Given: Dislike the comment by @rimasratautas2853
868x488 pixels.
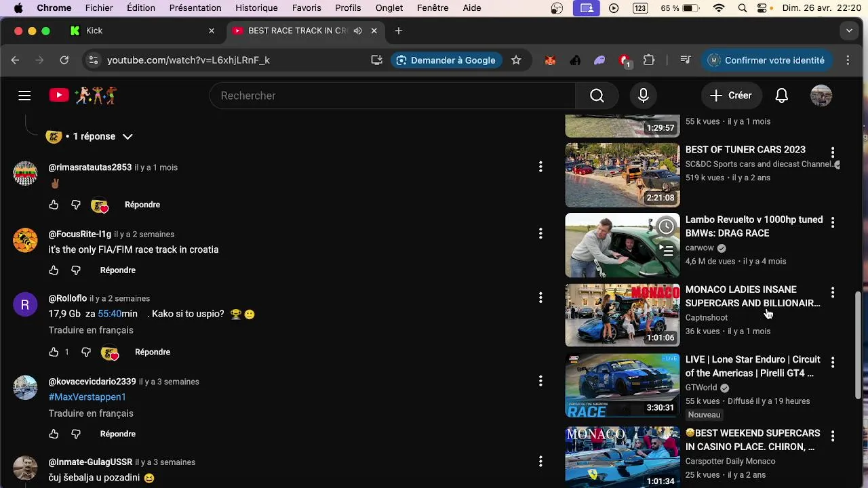Looking at the screenshot, I should point(76,205).
